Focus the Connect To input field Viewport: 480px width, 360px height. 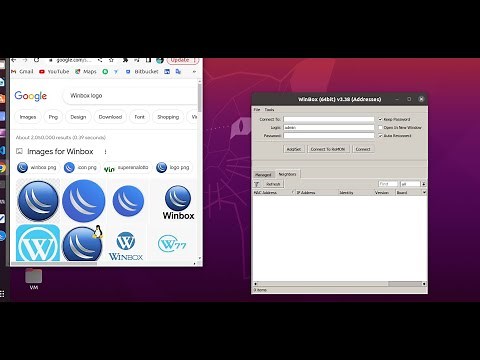click(329, 119)
